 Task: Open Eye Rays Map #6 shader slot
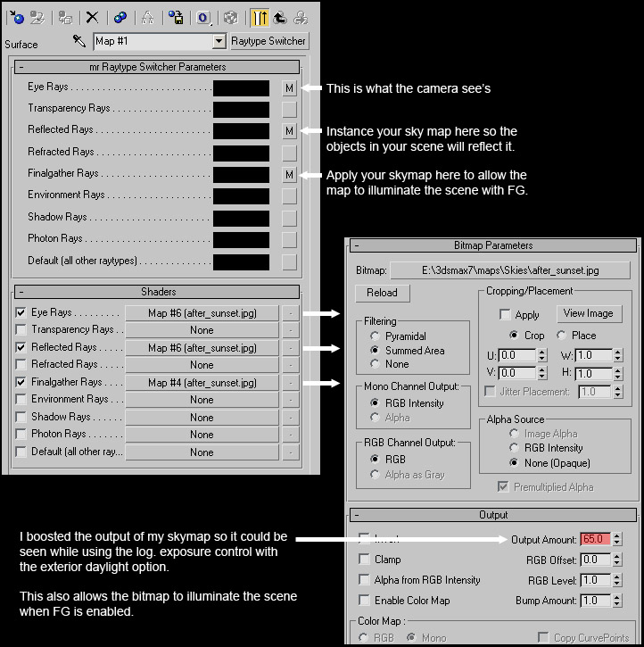(x=202, y=313)
